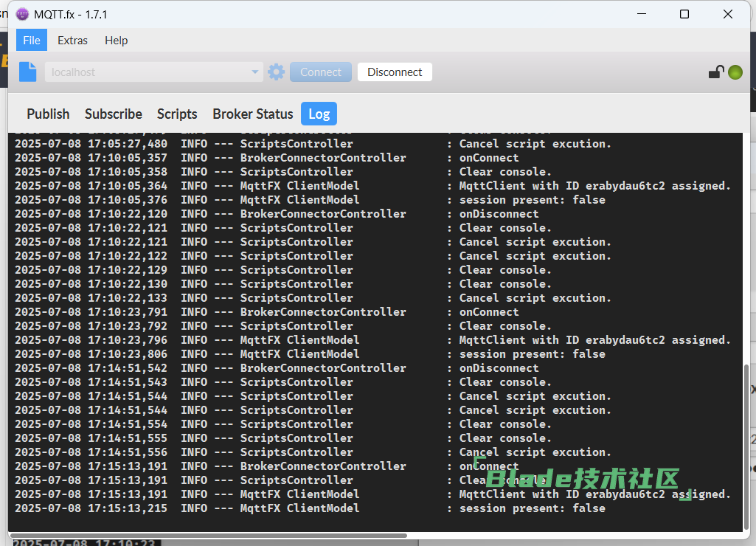
Task: Open connection settings via gear icon
Action: coord(276,72)
